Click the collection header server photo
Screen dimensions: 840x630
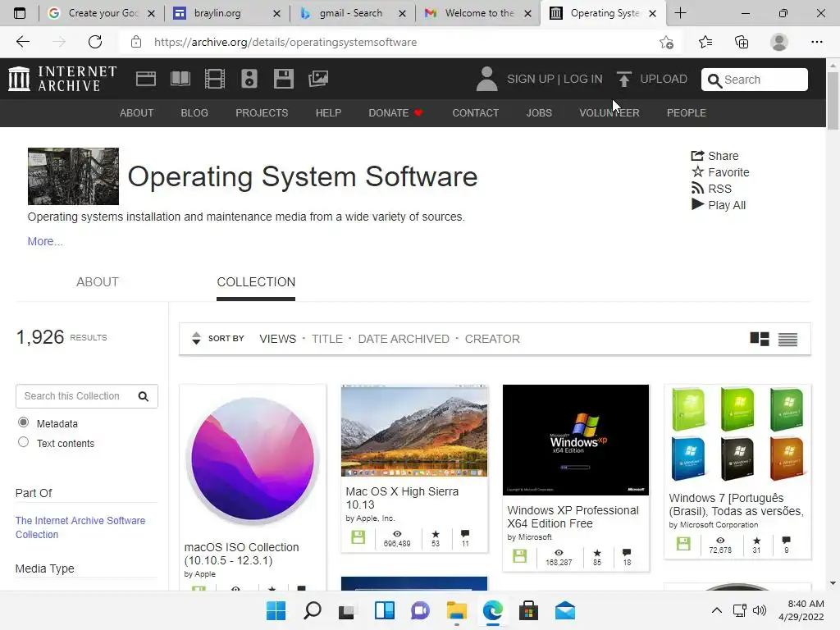[x=73, y=176]
